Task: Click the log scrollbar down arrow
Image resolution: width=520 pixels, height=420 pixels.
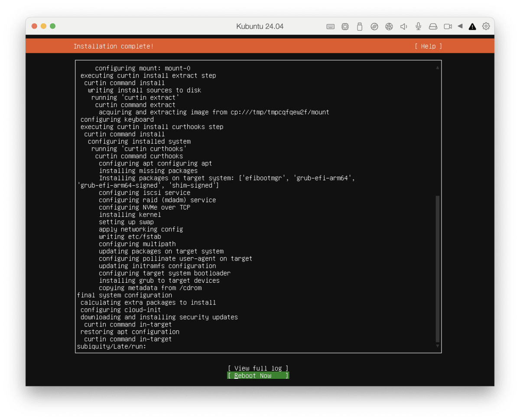Action: tap(438, 346)
